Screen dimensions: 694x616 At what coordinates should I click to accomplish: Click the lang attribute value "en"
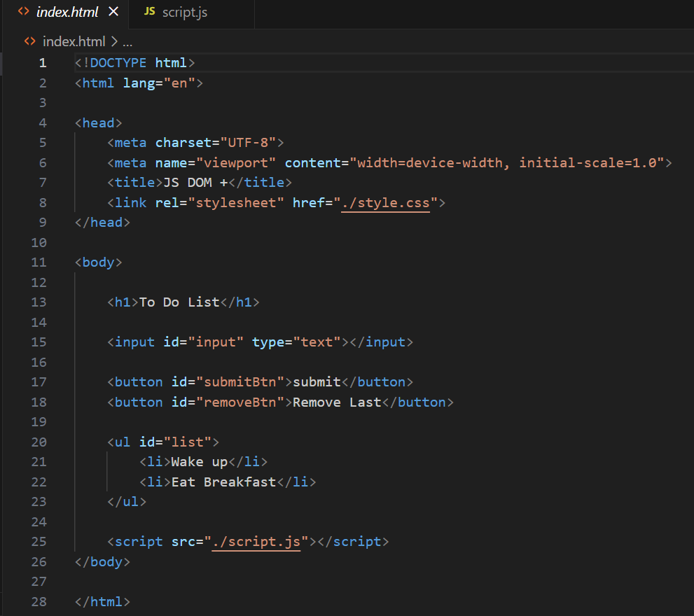[x=179, y=83]
